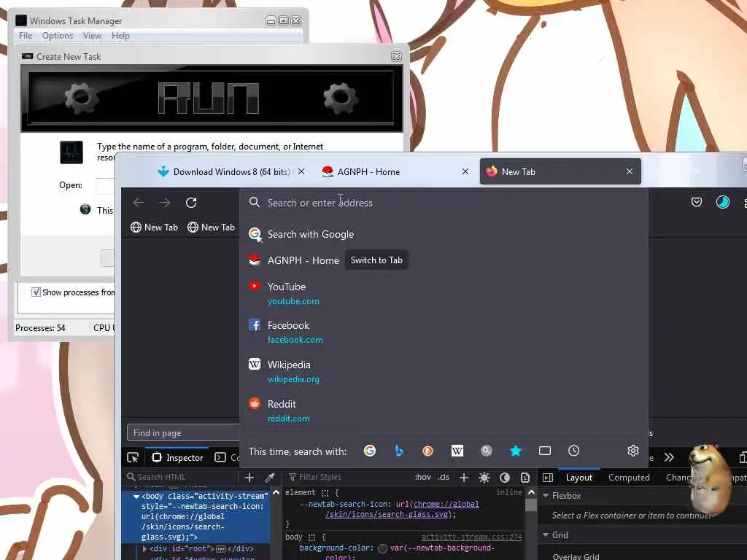Toggle the :hov pseudo-class panel

pyautogui.click(x=422, y=477)
